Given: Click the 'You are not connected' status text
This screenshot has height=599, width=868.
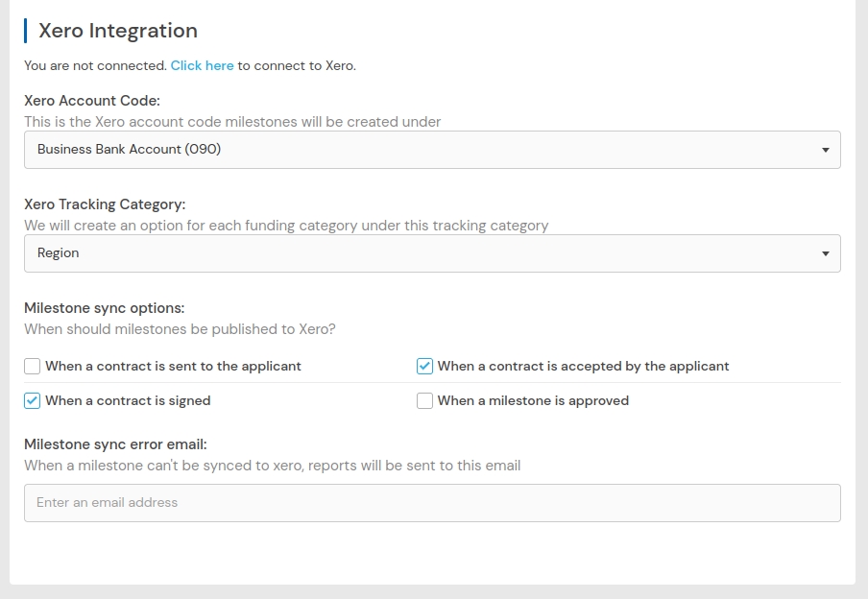Looking at the screenshot, I should point(95,65).
